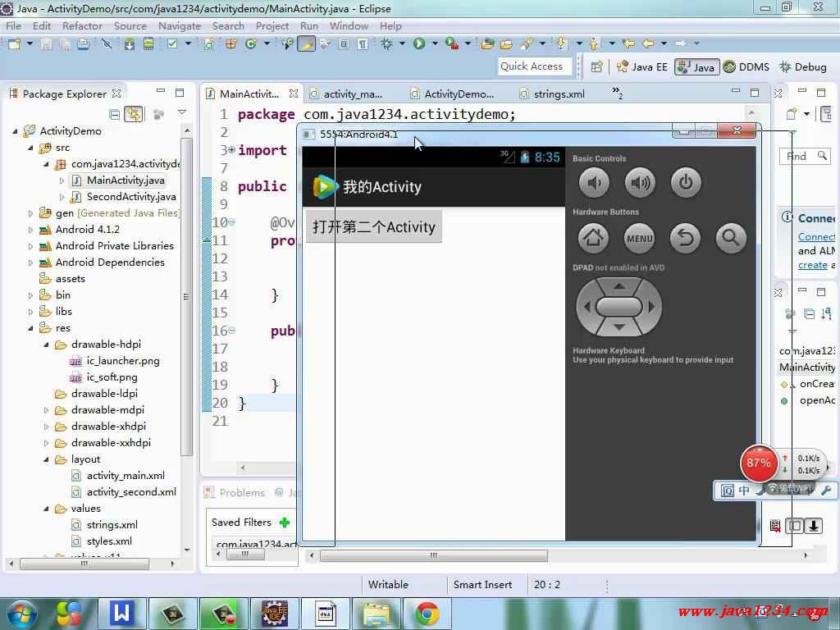The width and height of the screenshot is (840, 630).
Task: Collapse the layout folder node
Action: point(46,459)
